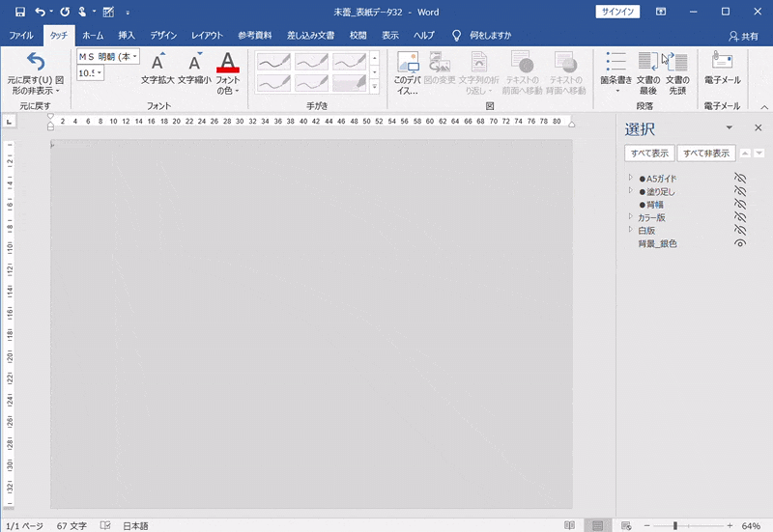Open customize quick access toolbar dropdown
The width and height of the screenshot is (773, 532).
(x=128, y=13)
